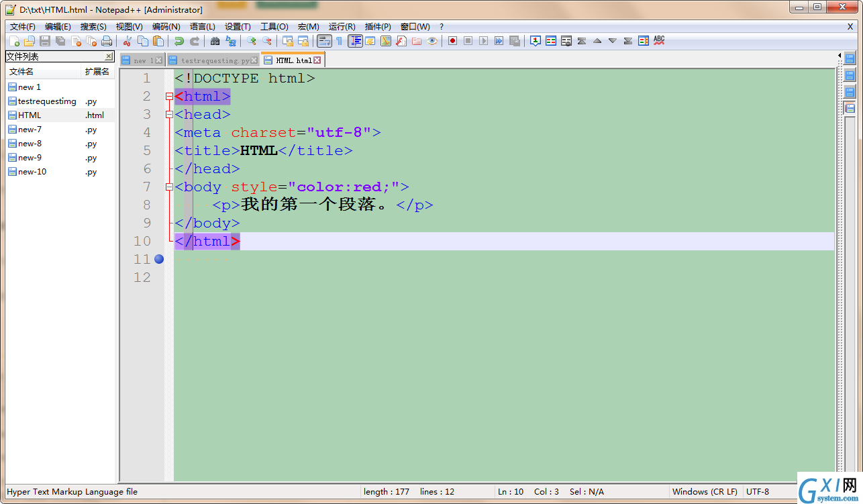This screenshot has width=863, height=504.
Task: Sort the file list by 扩展名 header
Action: click(x=97, y=72)
